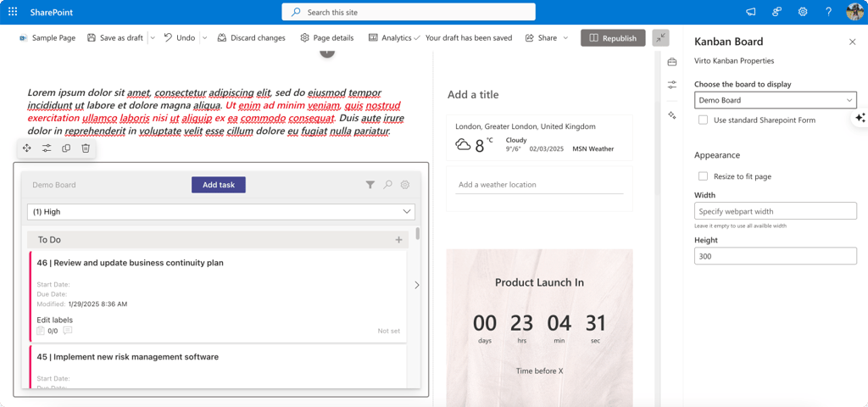Click Sample Page in the command bar
Screen dimensions: 868x407
[x=47, y=37]
